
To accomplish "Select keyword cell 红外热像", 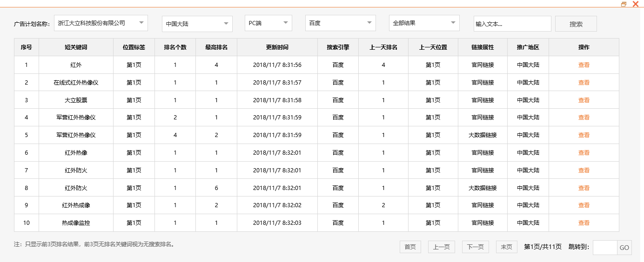I will [76, 153].
